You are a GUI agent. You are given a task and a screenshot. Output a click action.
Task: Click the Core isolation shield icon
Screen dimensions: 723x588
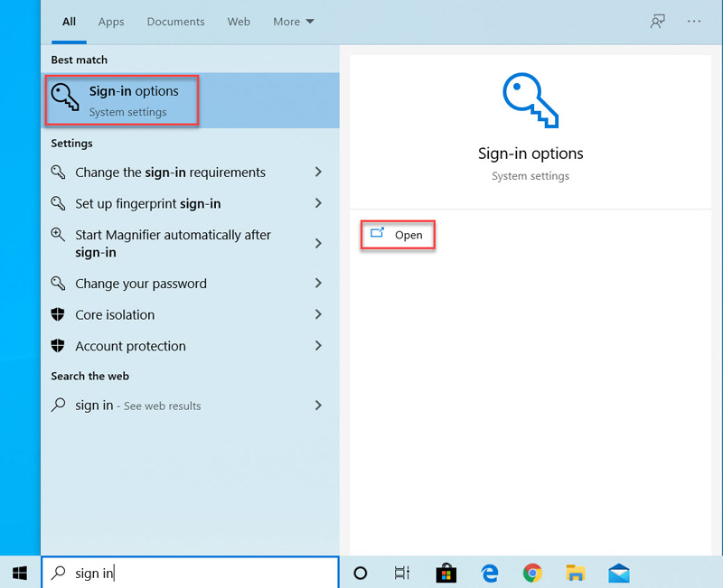click(58, 314)
